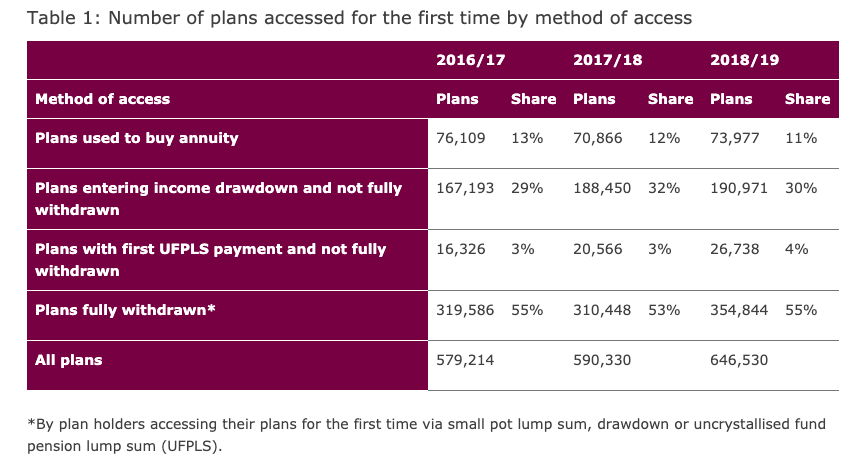This screenshot has height=458, width=864.
Task: Select the income drawdown row label
Action: [x=218, y=197]
